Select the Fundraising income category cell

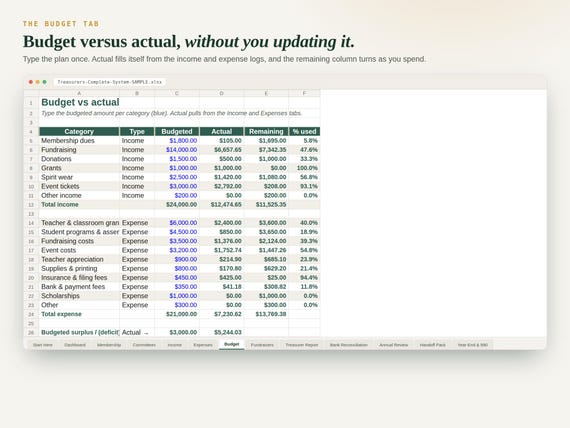[79, 150]
